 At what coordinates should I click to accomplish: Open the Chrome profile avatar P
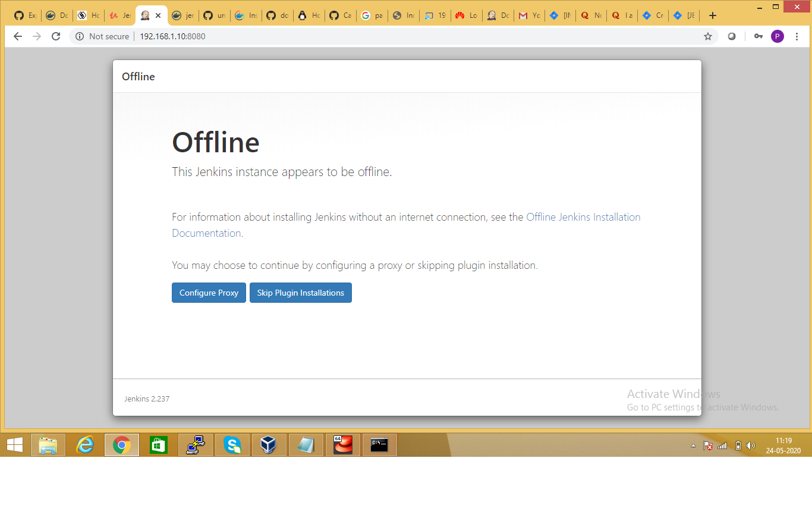[777, 36]
